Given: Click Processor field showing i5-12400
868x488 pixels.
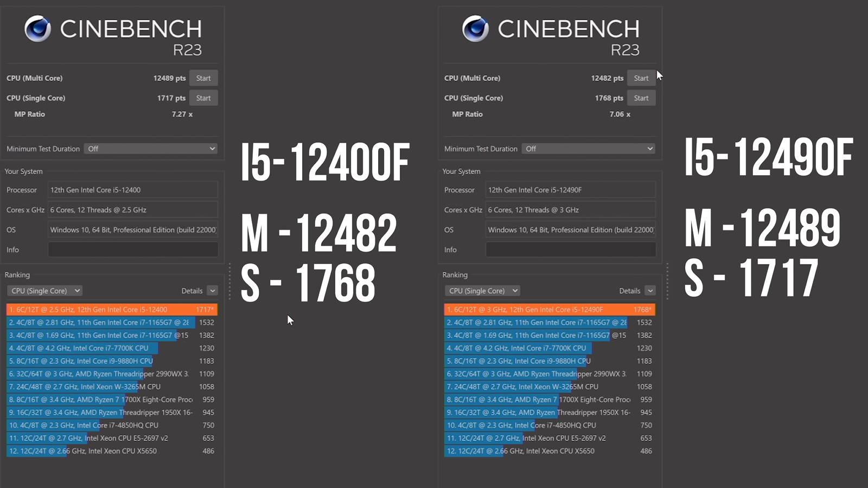Looking at the screenshot, I should coord(133,190).
